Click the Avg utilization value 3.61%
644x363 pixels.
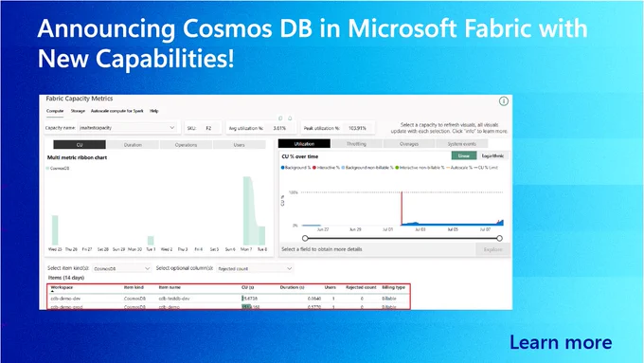[x=279, y=128]
